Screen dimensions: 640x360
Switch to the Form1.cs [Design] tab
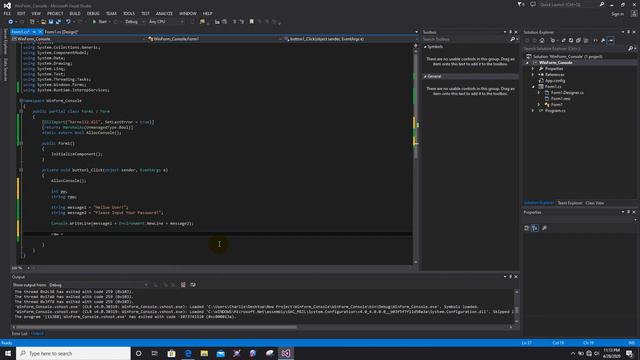61,32
